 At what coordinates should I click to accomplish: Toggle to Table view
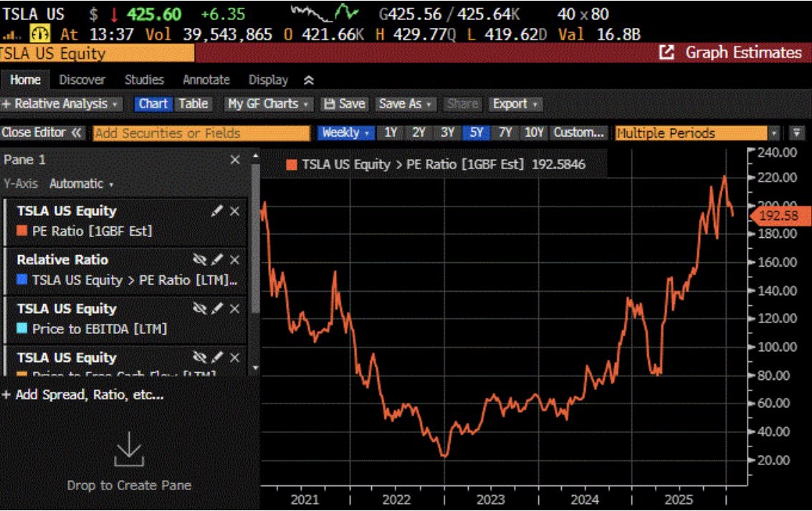pyautogui.click(x=194, y=104)
